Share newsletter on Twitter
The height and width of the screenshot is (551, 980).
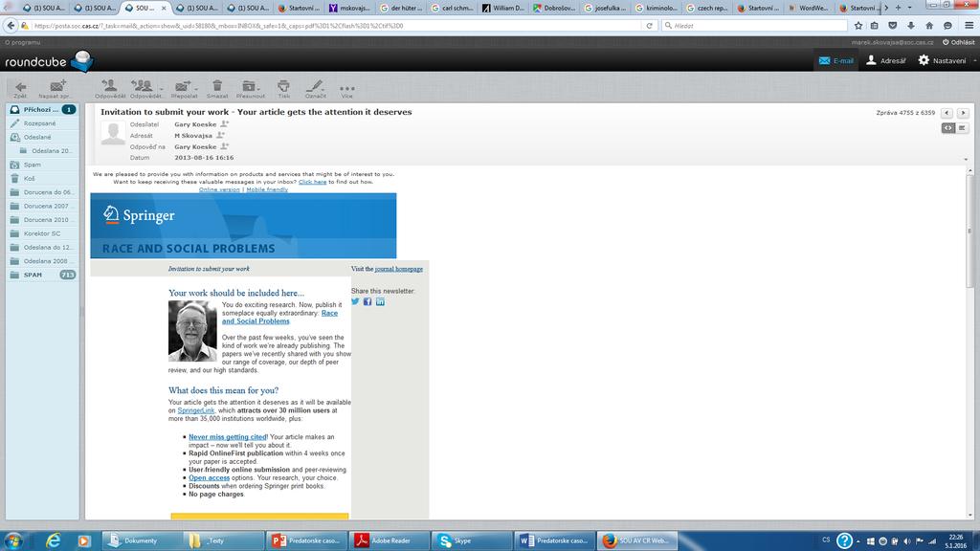coord(355,301)
